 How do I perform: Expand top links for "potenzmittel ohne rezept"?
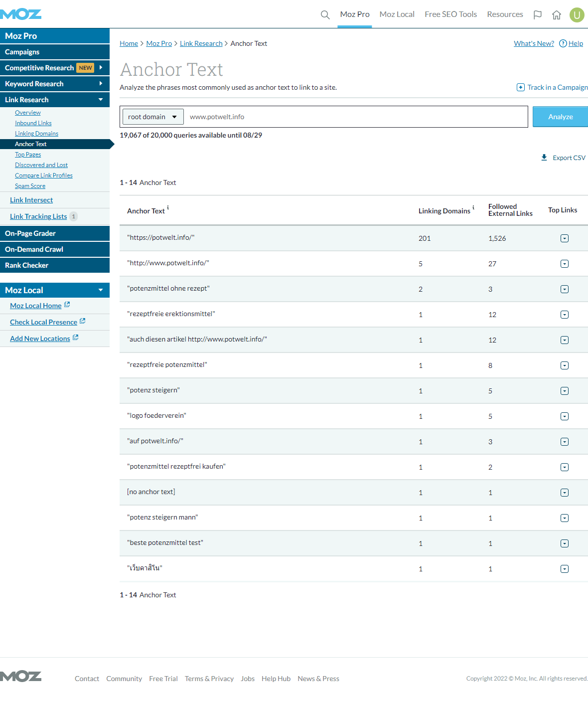(564, 289)
